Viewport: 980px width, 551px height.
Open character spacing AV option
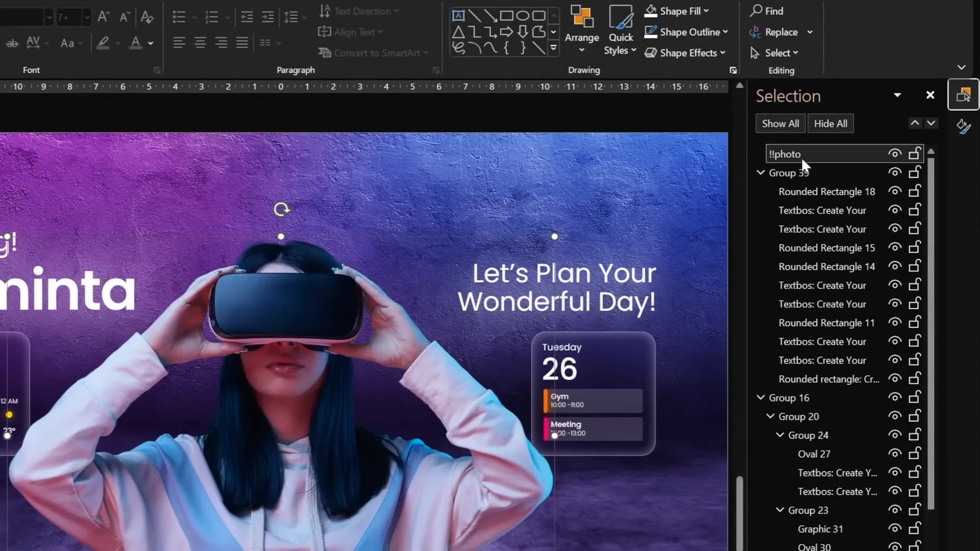tap(33, 42)
